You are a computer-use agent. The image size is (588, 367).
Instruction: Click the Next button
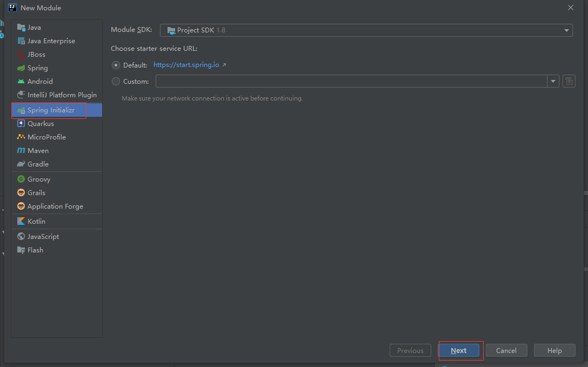[459, 350]
